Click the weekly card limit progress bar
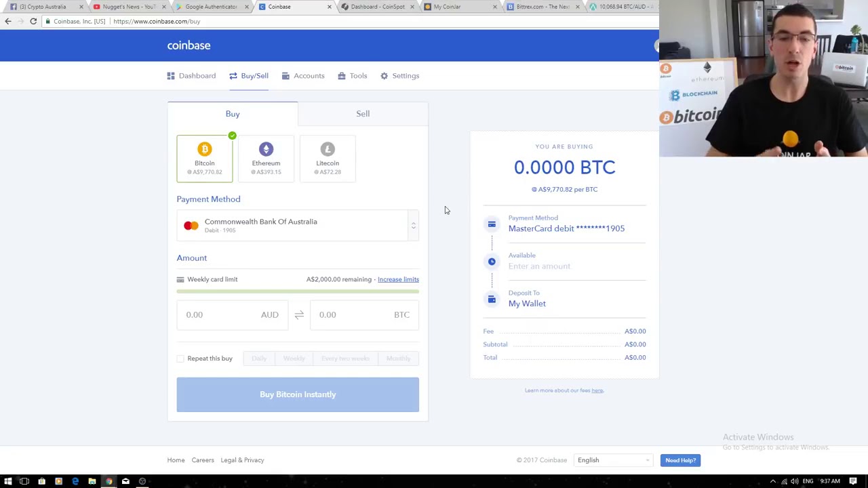Image resolution: width=868 pixels, height=488 pixels. click(298, 291)
